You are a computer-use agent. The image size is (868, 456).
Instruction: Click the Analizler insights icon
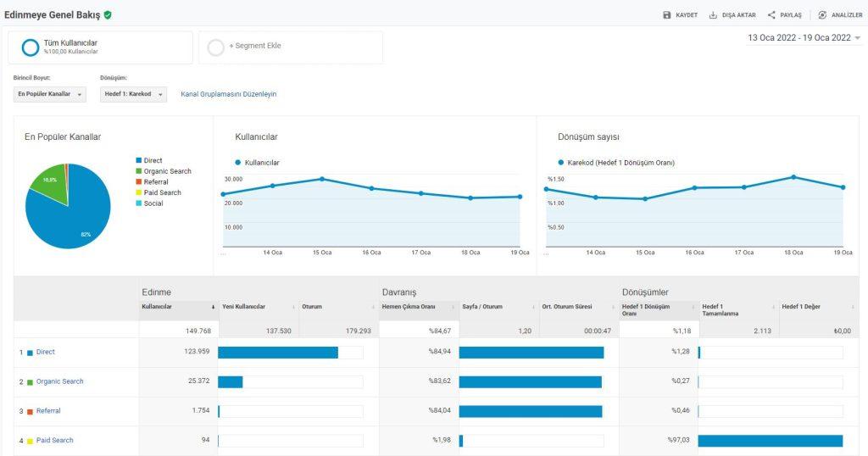coord(822,15)
